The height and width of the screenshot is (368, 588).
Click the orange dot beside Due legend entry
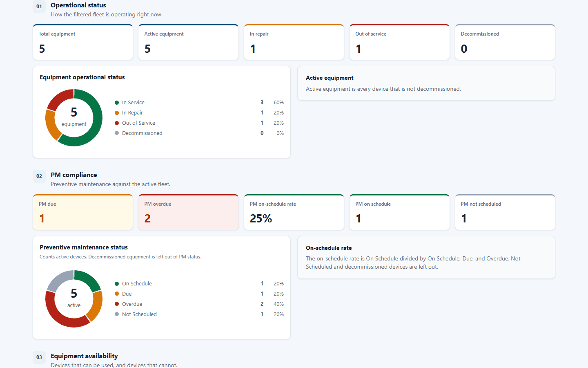117,294
